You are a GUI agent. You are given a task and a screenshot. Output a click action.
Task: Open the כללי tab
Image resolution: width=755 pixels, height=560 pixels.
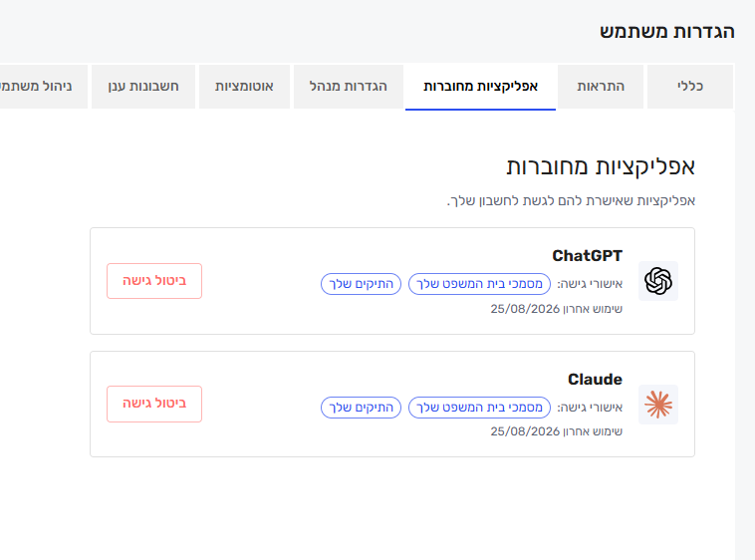tap(690, 87)
